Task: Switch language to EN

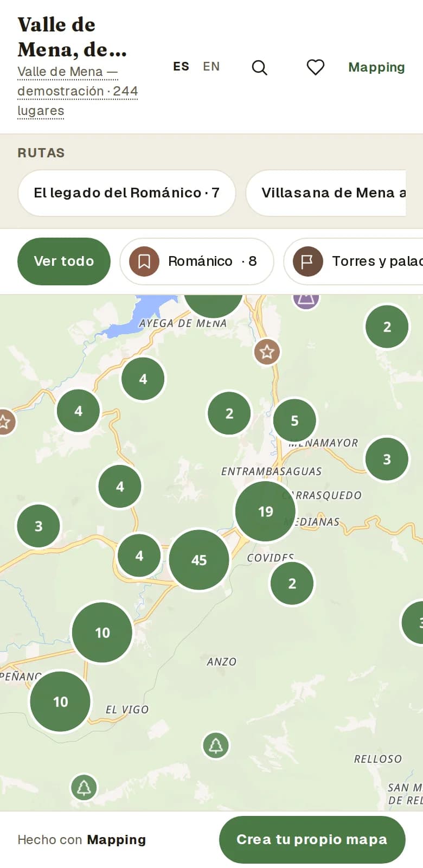Action: click(211, 67)
